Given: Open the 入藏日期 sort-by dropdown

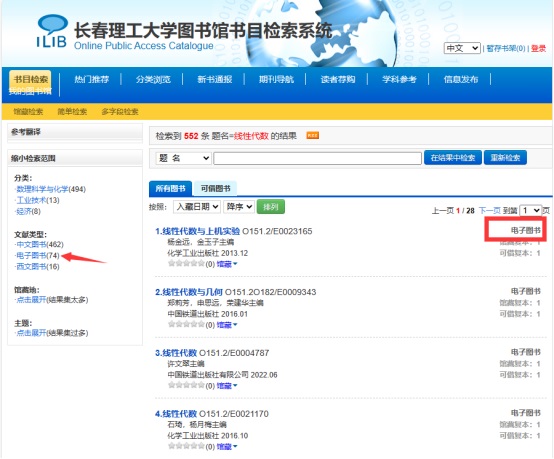Looking at the screenshot, I should [197, 207].
